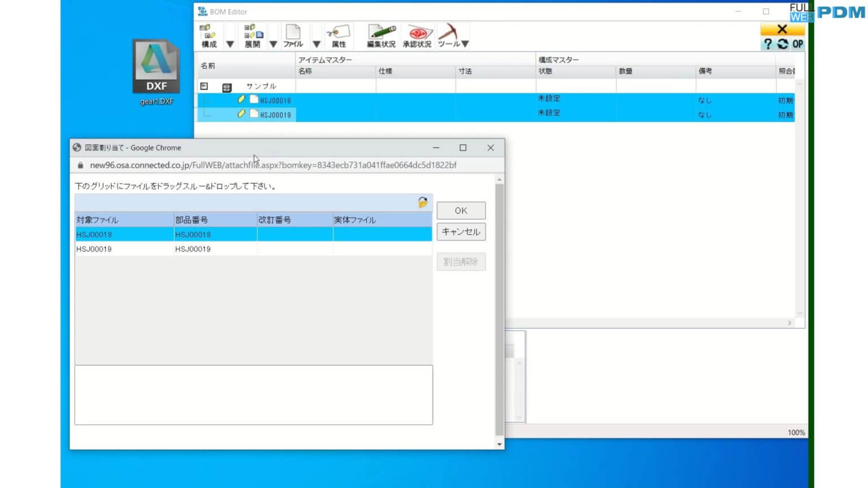Open 編集状況 (Edit Status) with pencil icon

(381, 35)
